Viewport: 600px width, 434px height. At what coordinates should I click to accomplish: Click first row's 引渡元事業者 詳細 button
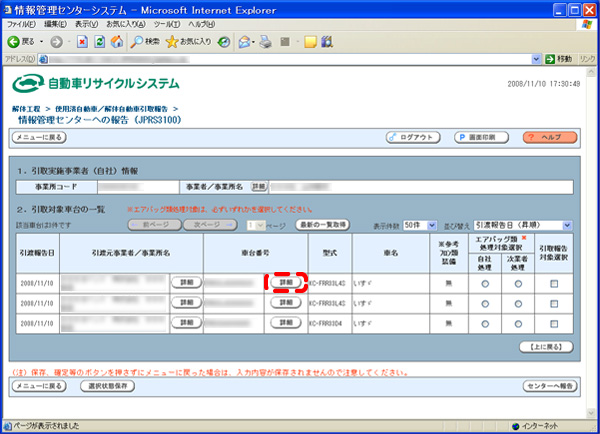186,282
